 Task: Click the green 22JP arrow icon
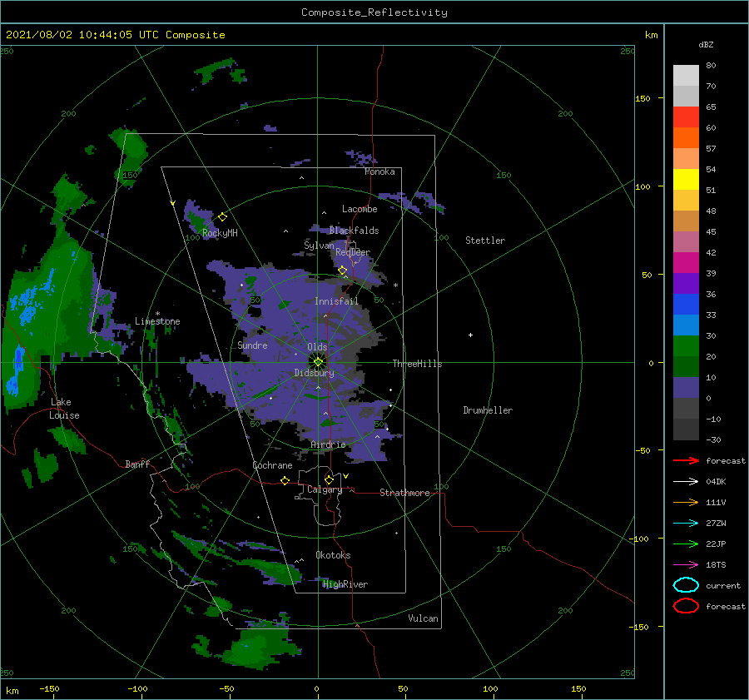pos(686,544)
